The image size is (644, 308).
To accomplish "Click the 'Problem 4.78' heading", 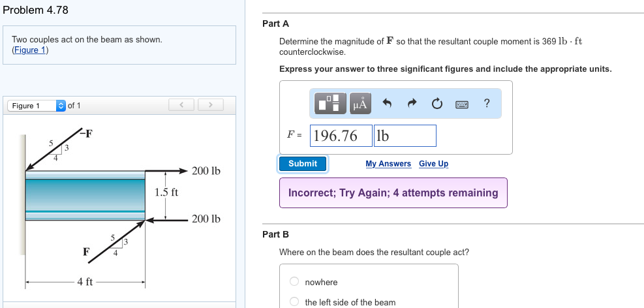I will pyautogui.click(x=35, y=10).
